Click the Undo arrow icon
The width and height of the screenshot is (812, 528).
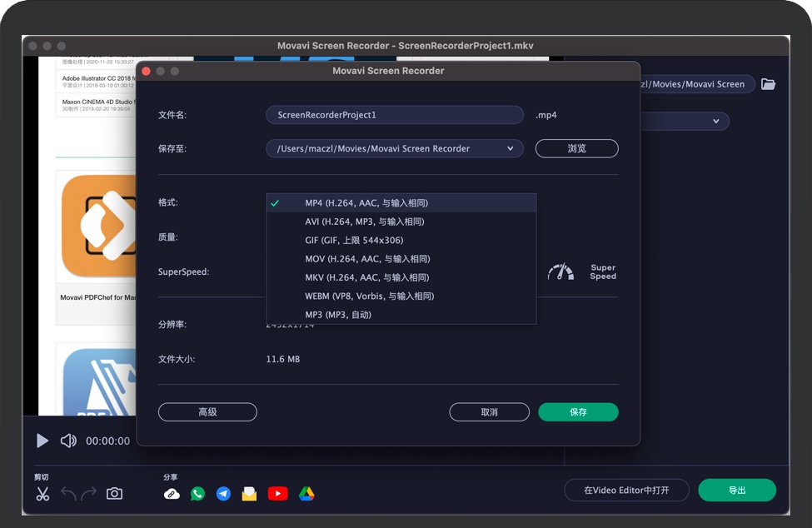68,493
